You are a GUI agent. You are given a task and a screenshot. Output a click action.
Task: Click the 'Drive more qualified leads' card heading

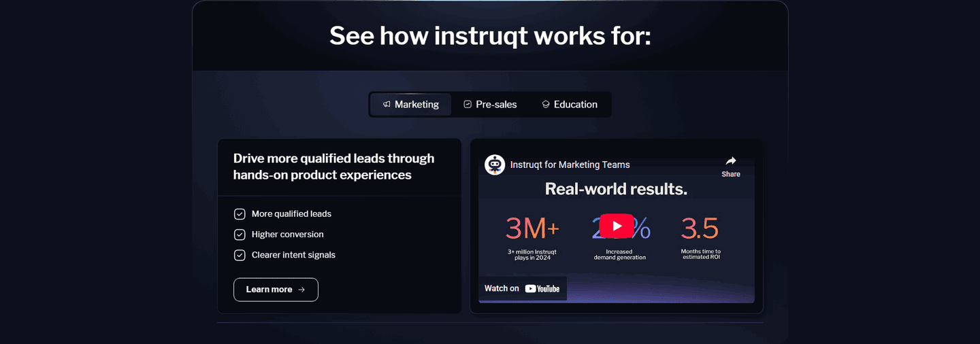point(333,167)
